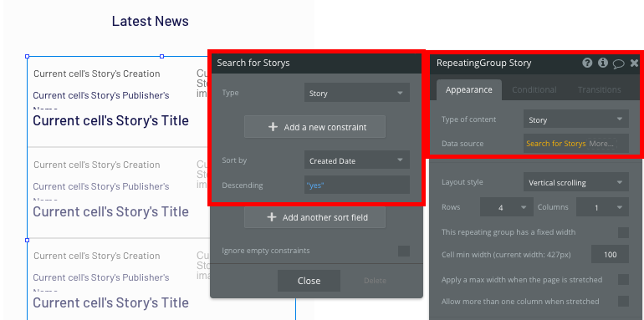Select first cell's Story's Publisher's text
The width and height of the screenshot is (644, 320).
point(101,95)
